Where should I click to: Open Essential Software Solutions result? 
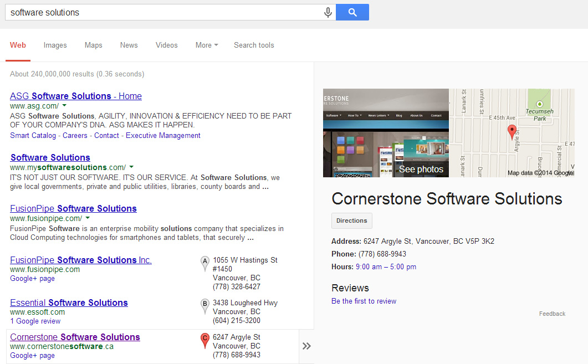[x=69, y=303]
